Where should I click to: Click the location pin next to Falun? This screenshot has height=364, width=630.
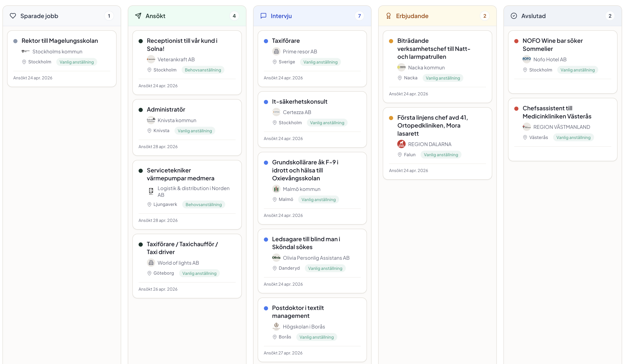(x=400, y=155)
